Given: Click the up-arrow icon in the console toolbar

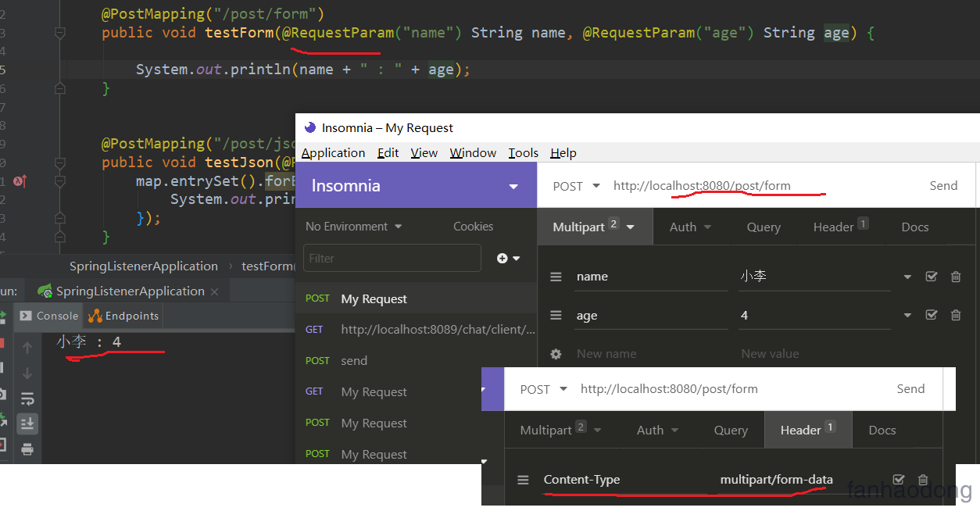Looking at the screenshot, I should click(x=27, y=348).
